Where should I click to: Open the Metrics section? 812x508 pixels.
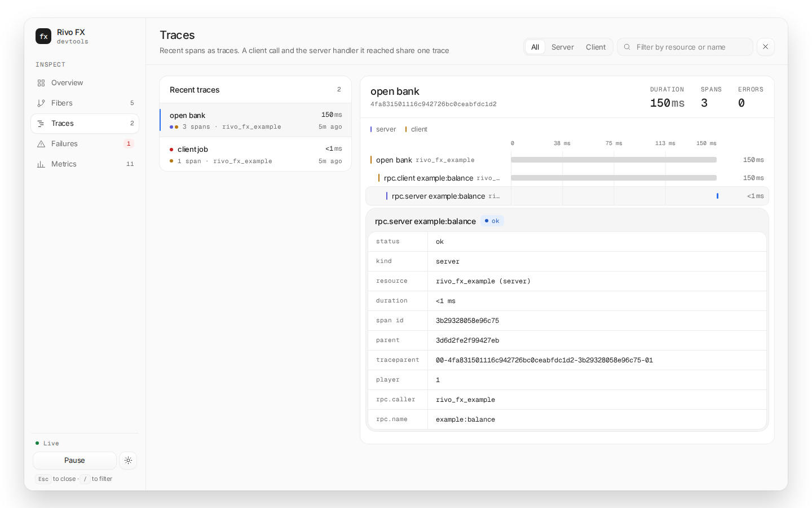(x=85, y=164)
